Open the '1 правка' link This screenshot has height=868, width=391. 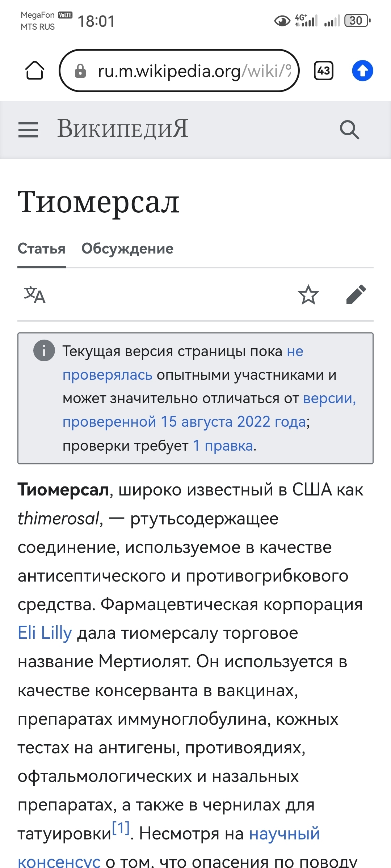(x=223, y=446)
